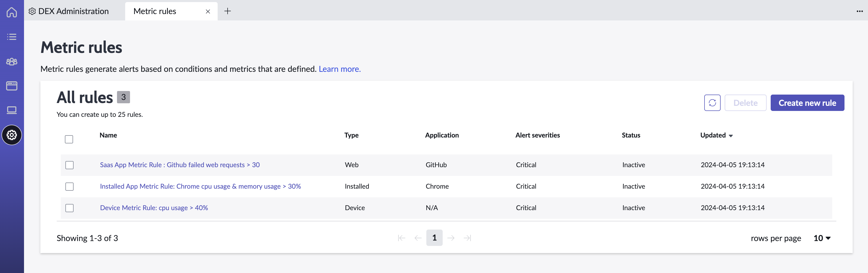Click the rules count badge 3

tap(123, 97)
